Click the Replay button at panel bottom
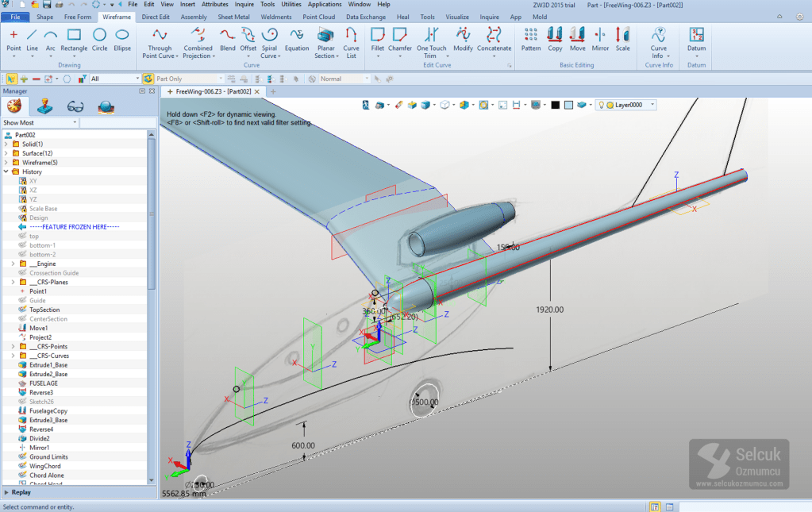Screen dimensions: 812x512 tap(21, 492)
